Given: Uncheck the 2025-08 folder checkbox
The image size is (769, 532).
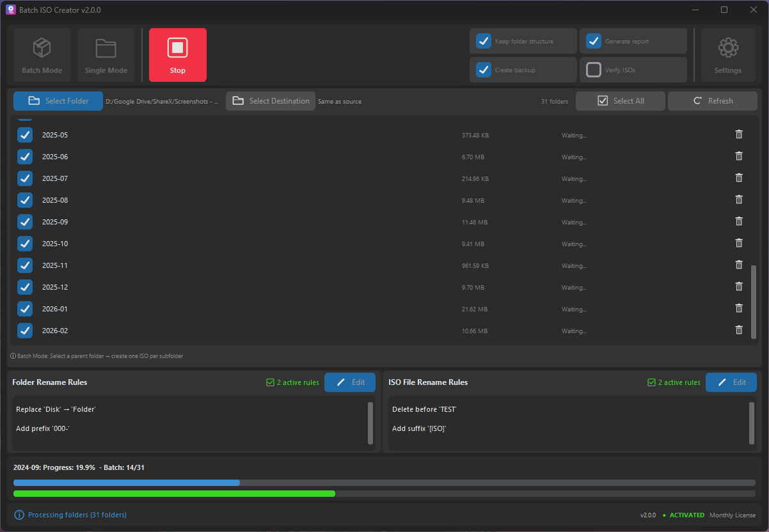Looking at the screenshot, I should tap(24, 200).
